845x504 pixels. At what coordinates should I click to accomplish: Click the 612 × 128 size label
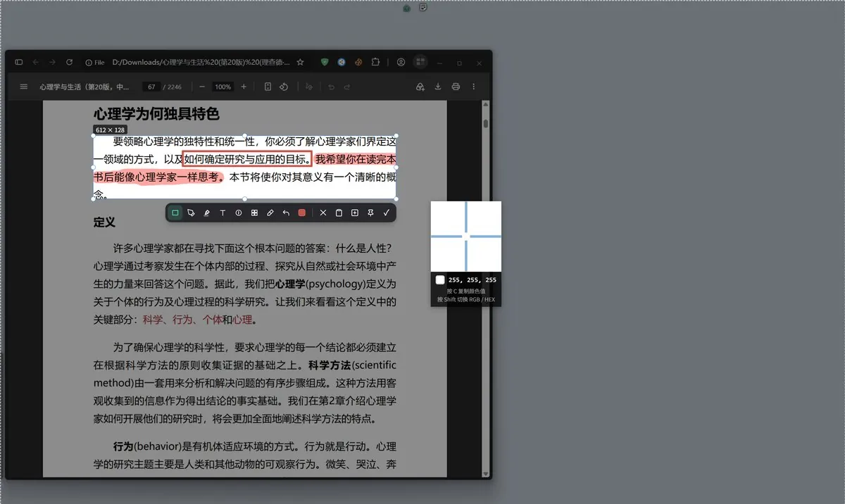[x=110, y=130]
